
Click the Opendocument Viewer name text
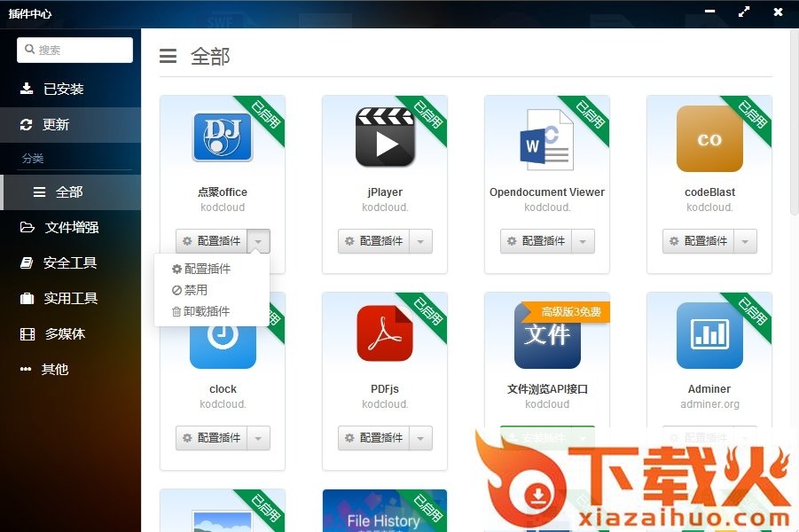pos(547,192)
